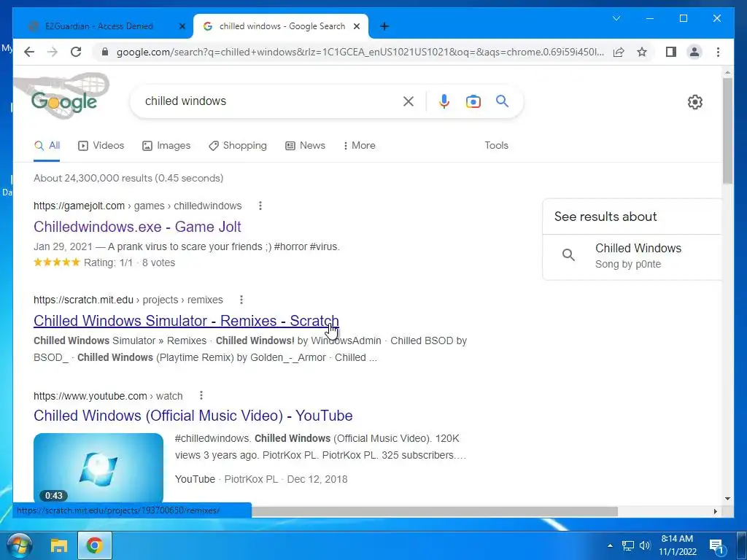Open File Explorer from the taskbar
The height and width of the screenshot is (560, 747).
[58, 545]
